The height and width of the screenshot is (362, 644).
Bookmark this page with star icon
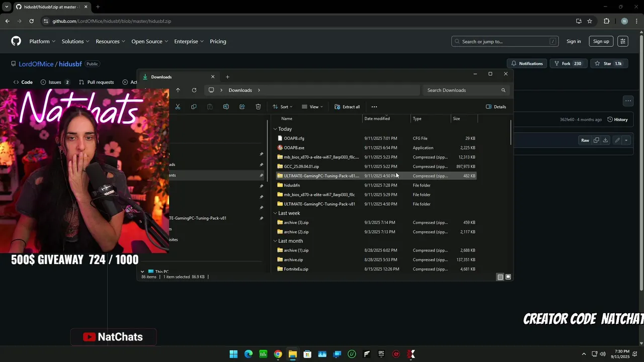(x=590, y=21)
